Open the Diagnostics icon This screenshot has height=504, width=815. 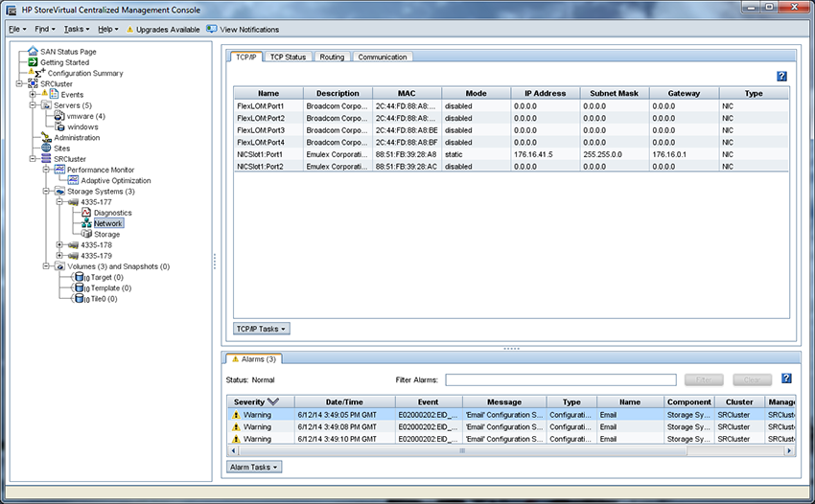(x=86, y=213)
